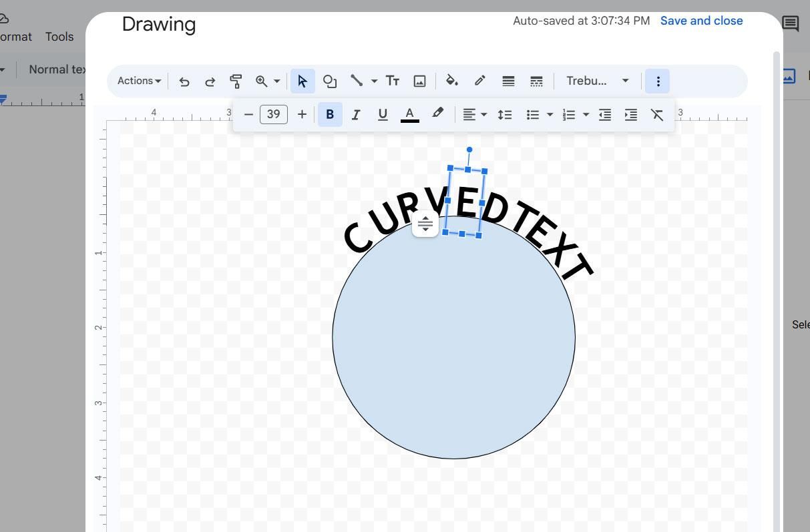Screen dimensions: 810x532
Task: Activate the Paint format tool
Action: (x=236, y=81)
